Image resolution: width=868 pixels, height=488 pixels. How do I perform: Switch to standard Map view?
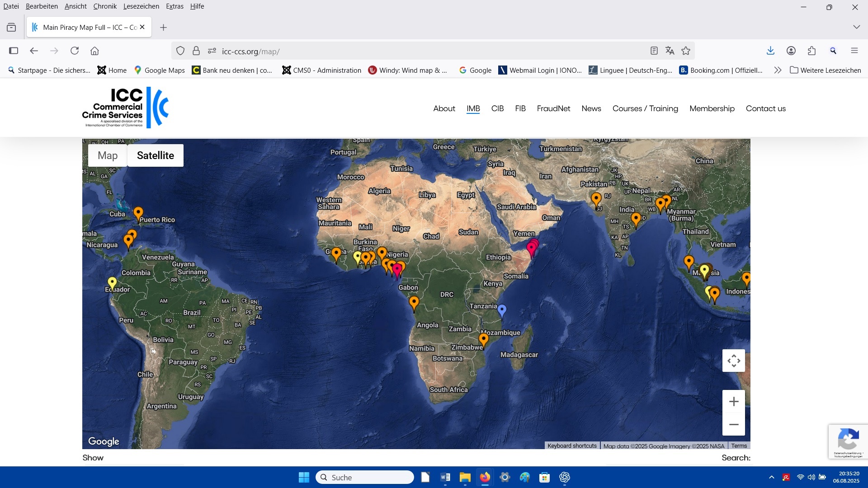(108, 155)
